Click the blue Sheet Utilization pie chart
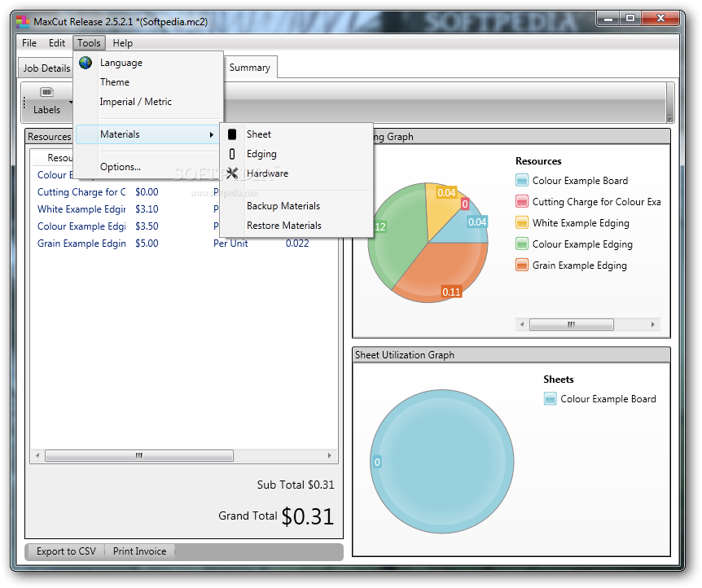Viewport: 702px width, 588px height. click(x=442, y=461)
